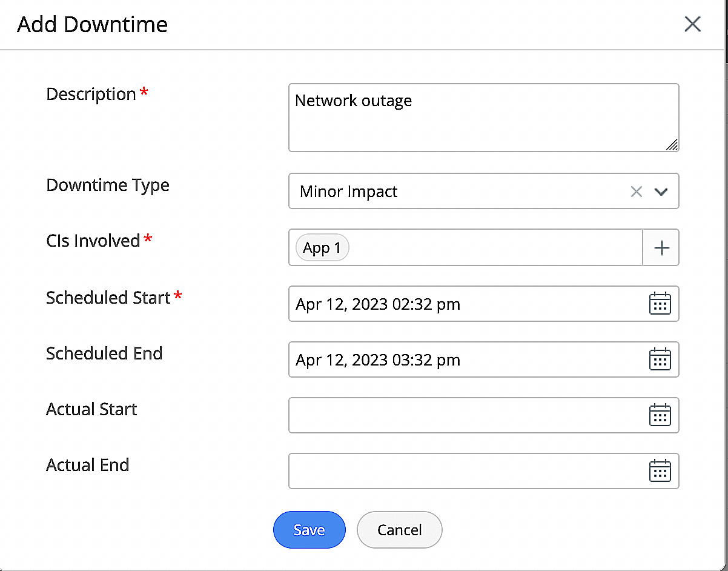Click the Downtime Type label

click(x=108, y=185)
